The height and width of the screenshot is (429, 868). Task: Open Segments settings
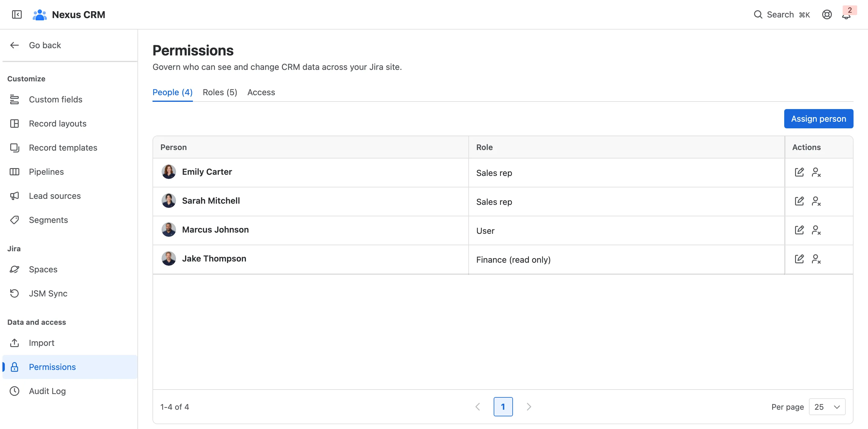[70, 220]
